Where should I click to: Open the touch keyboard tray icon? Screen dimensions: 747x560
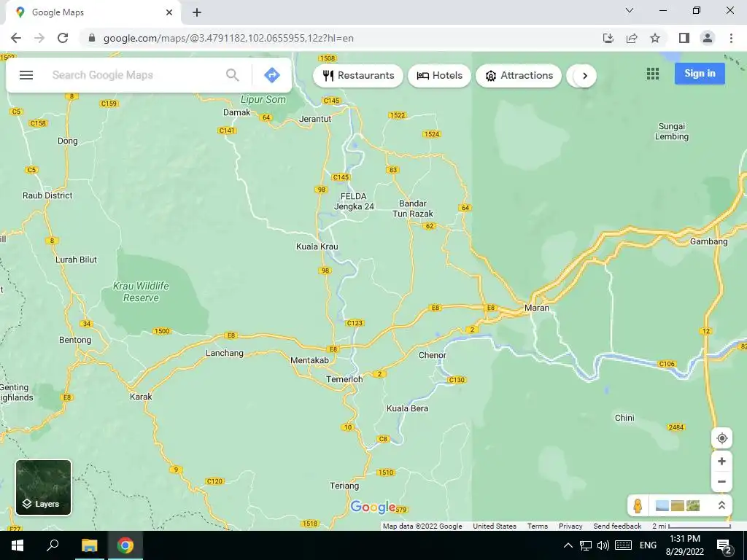(x=623, y=545)
